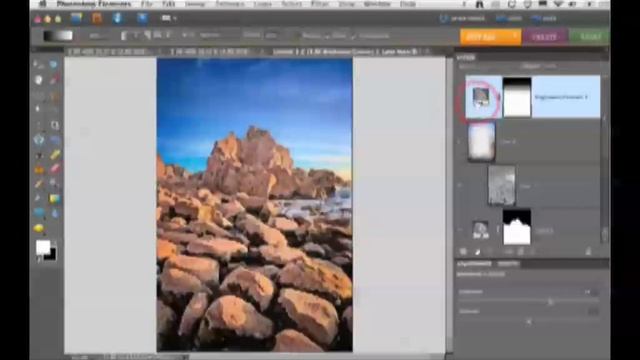Select the Smart Brush tool
Image resolution: width=640 pixels, height=360 pixels.
tap(54, 184)
